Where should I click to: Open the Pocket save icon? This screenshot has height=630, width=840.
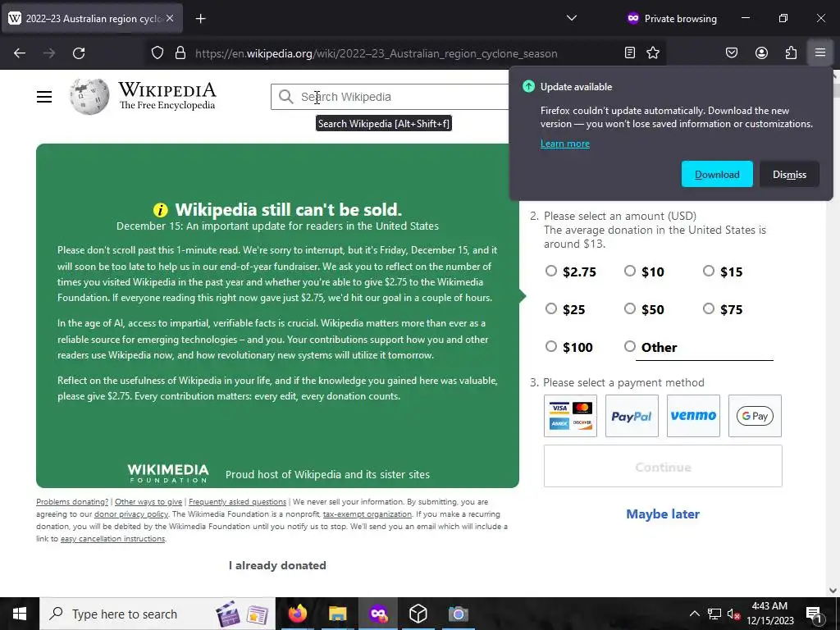[732, 53]
